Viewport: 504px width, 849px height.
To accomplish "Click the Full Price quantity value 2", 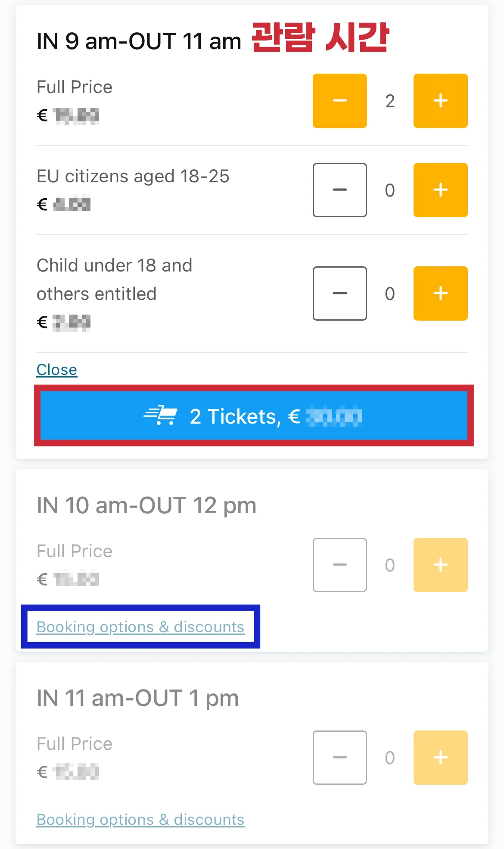I will [390, 101].
